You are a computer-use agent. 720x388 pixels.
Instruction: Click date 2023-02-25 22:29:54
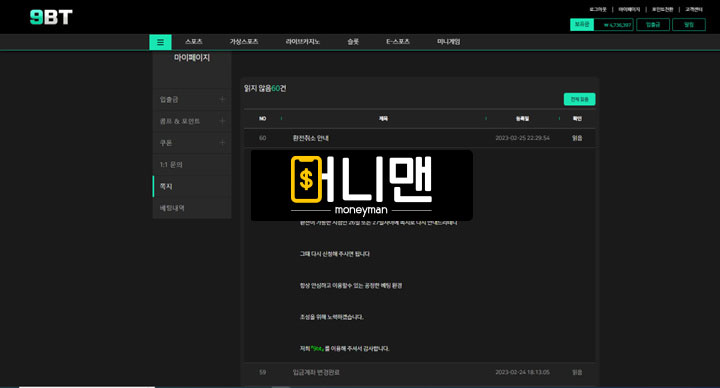pos(523,138)
